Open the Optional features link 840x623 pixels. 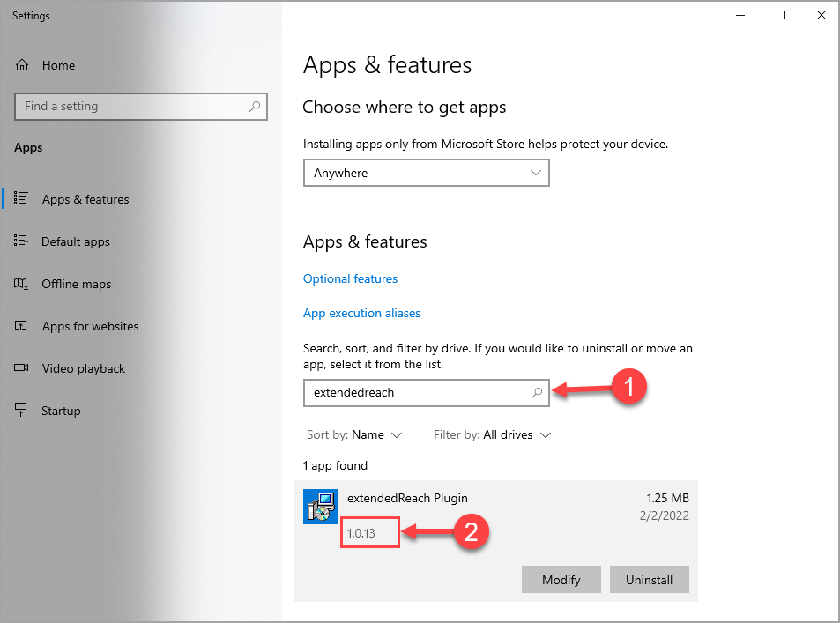(350, 278)
